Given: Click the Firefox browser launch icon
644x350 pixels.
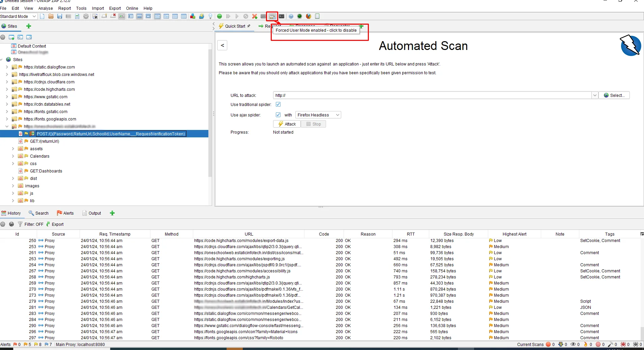Looking at the screenshot, I should [309, 16].
